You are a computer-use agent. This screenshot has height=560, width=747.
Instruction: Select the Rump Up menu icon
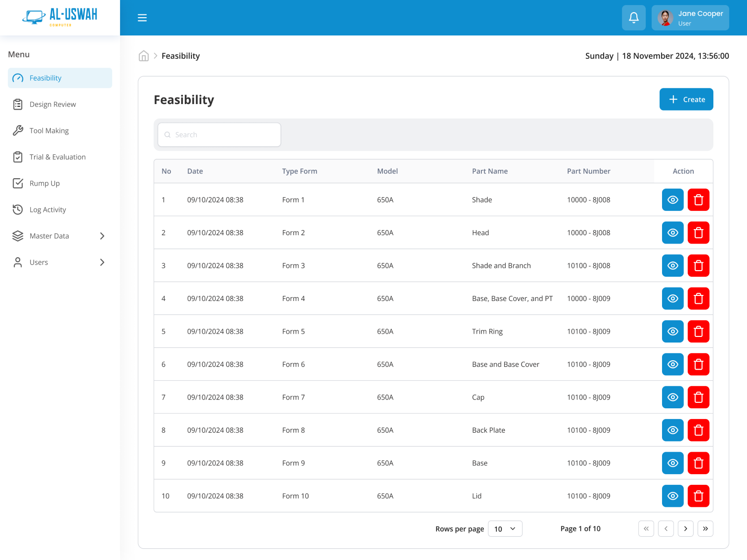(18, 183)
